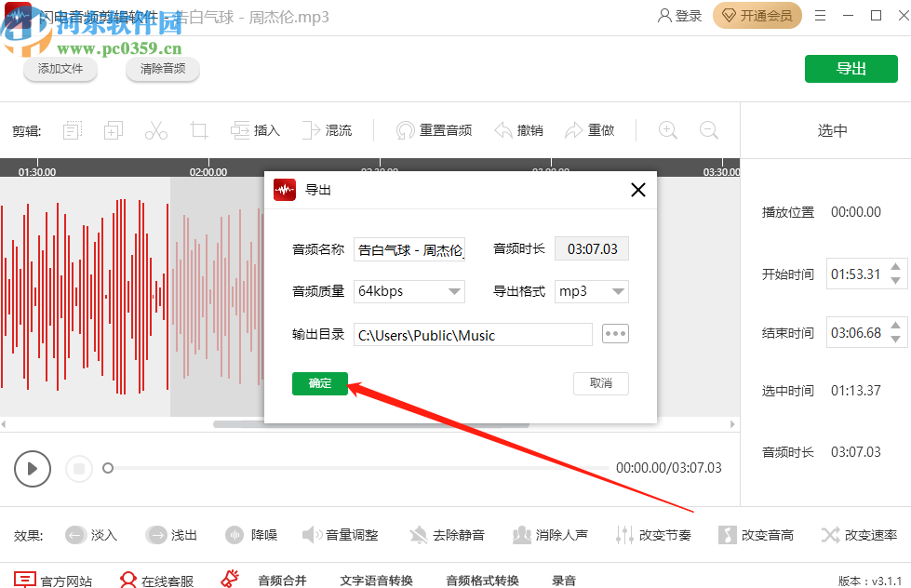911x588 pixels.
Task: Add a file using 添加文件
Action: 60,68
